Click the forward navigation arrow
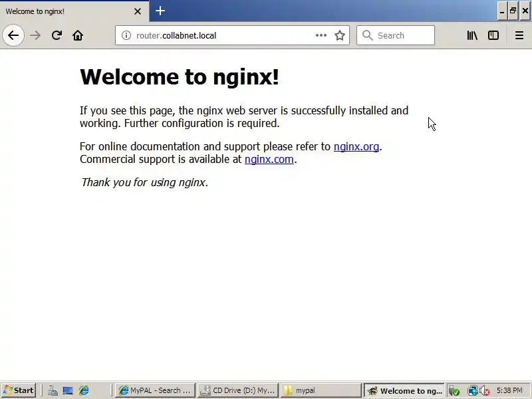The width and height of the screenshot is (532, 399). pyautogui.click(x=35, y=35)
